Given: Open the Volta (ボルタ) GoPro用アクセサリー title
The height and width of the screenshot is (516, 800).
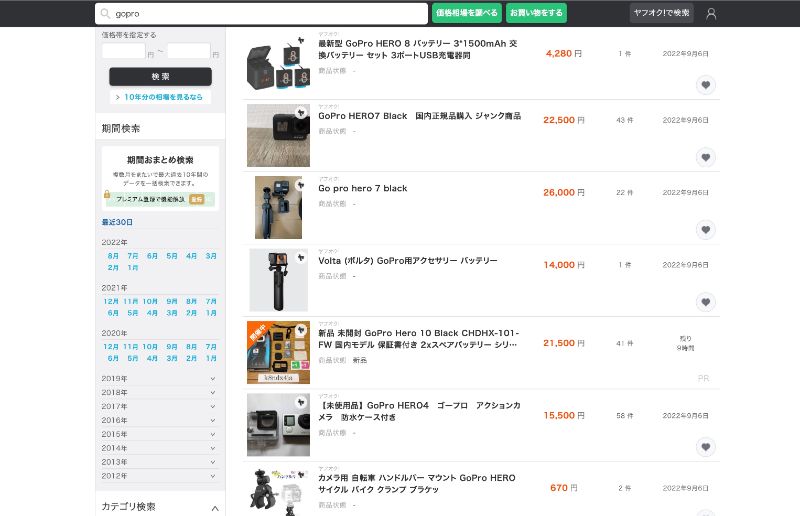Looking at the screenshot, I should [408, 261].
